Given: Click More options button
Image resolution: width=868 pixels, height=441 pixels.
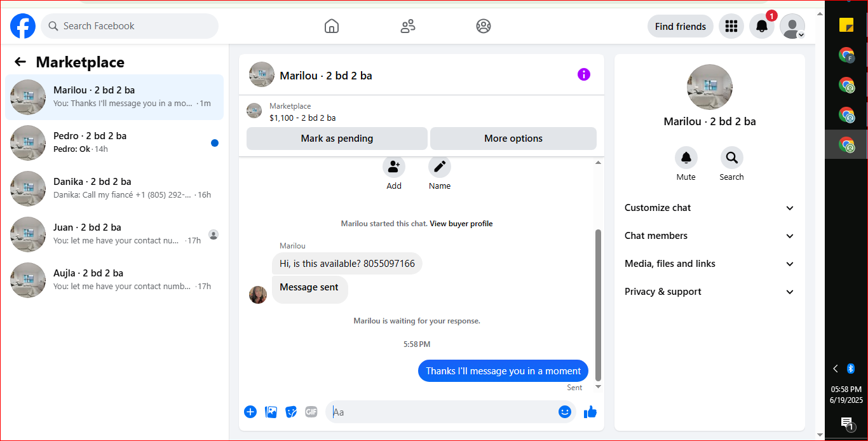Looking at the screenshot, I should (513, 139).
